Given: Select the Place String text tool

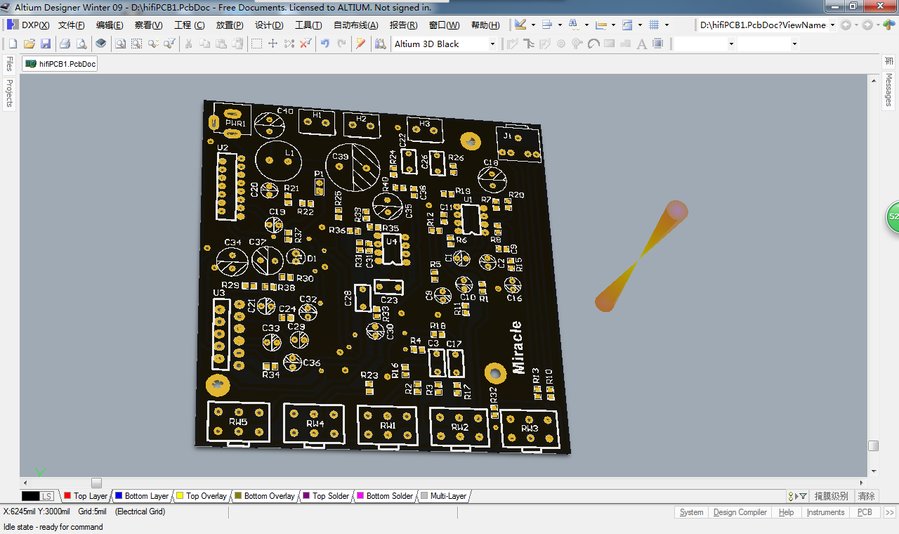Looking at the screenshot, I should click(x=641, y=44).
